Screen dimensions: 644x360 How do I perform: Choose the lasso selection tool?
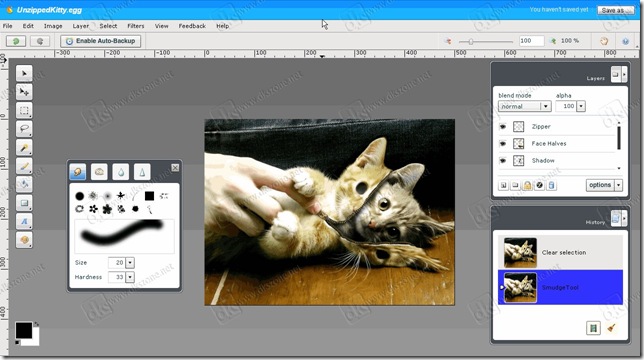(x=24, y=129)
